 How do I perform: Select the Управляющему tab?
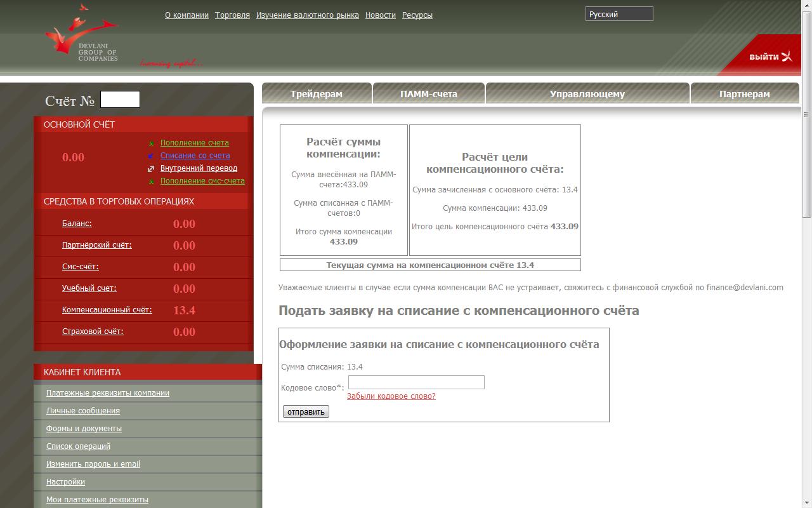pyautogui.click(x=587, y=94)
